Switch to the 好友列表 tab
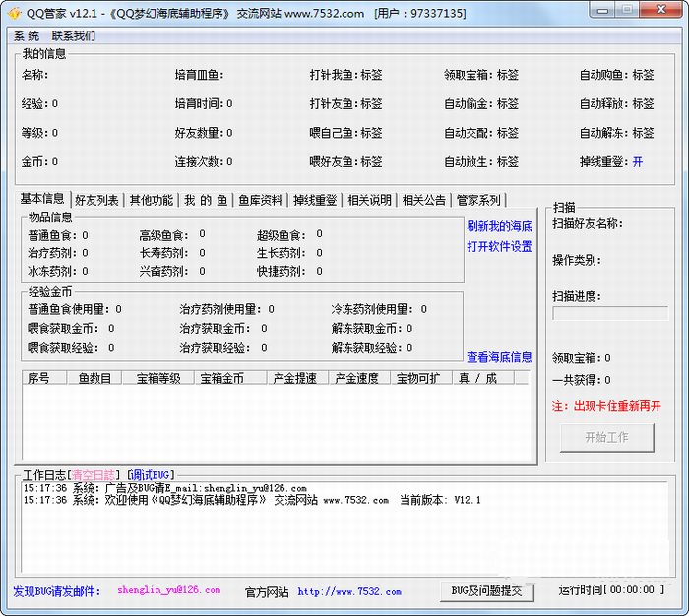Screen dimensions: 689x616 pyautogui.click(x=96, y=201)
